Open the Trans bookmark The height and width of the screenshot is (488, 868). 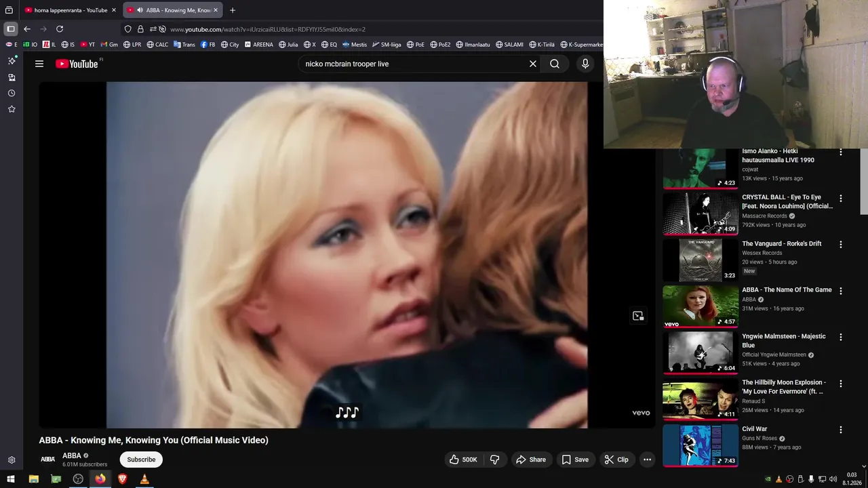[x=184, y=45]
